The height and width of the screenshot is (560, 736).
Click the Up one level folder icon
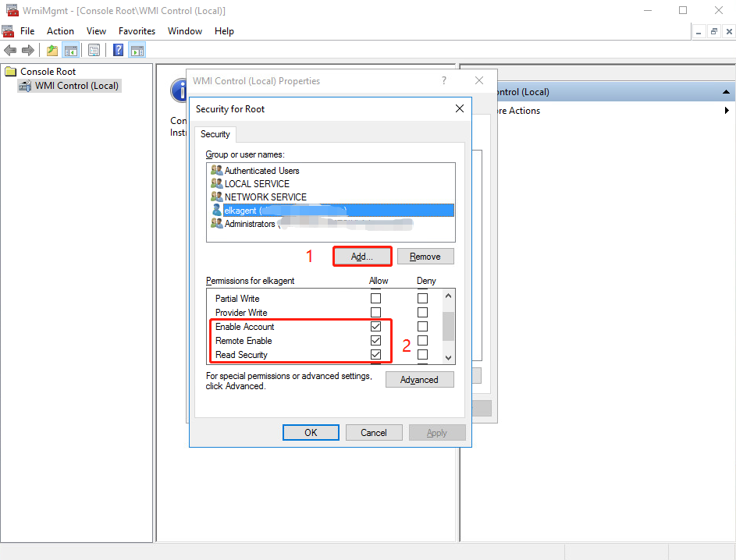pyautogui.click(x=52, y=49)
